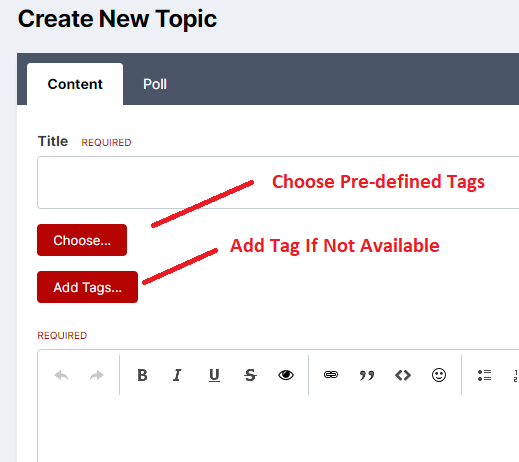Click the Undo arrow in editor toolbar

click(x=61, y=375)
